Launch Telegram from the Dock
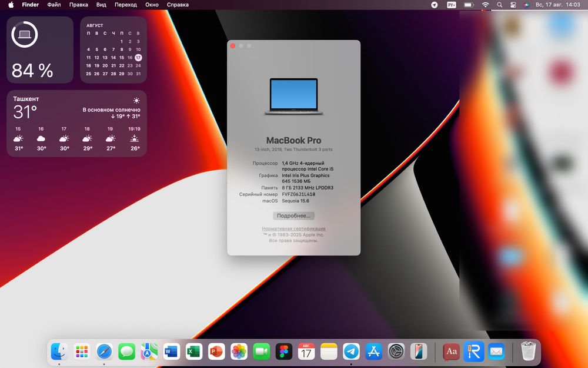Screen dimensions: 588x368 (x=352, y=352)
